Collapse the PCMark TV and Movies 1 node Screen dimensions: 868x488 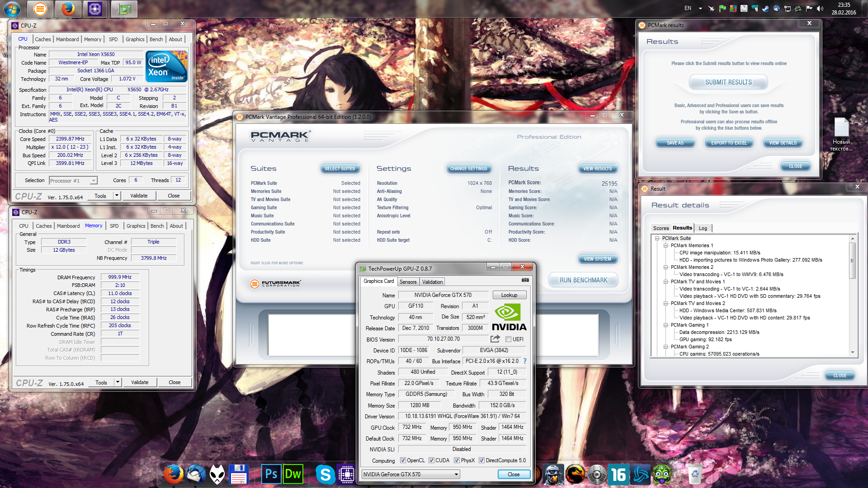coord(665,282)
